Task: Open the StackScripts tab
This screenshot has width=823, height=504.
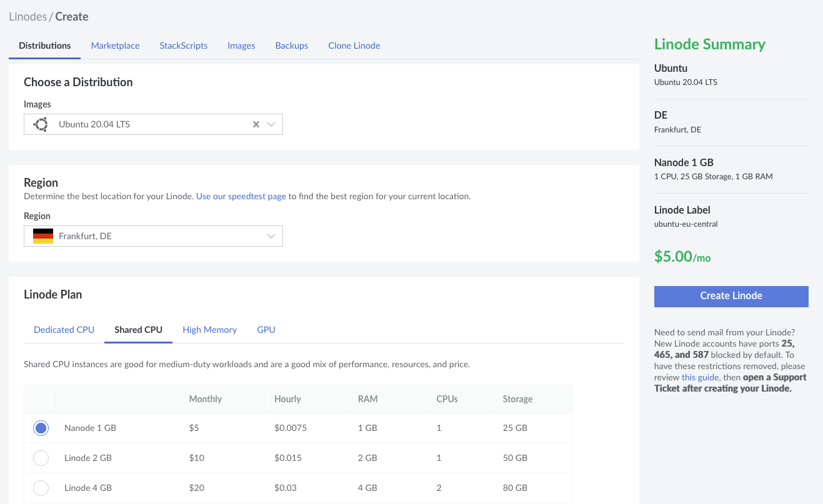Action: click(x=184, y=46)
